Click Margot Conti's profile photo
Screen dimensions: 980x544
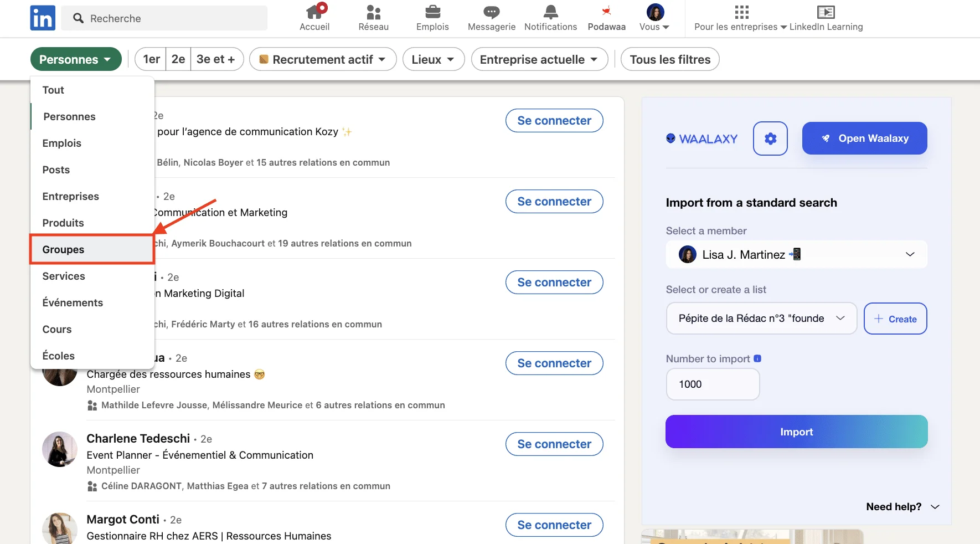point(60,528)
